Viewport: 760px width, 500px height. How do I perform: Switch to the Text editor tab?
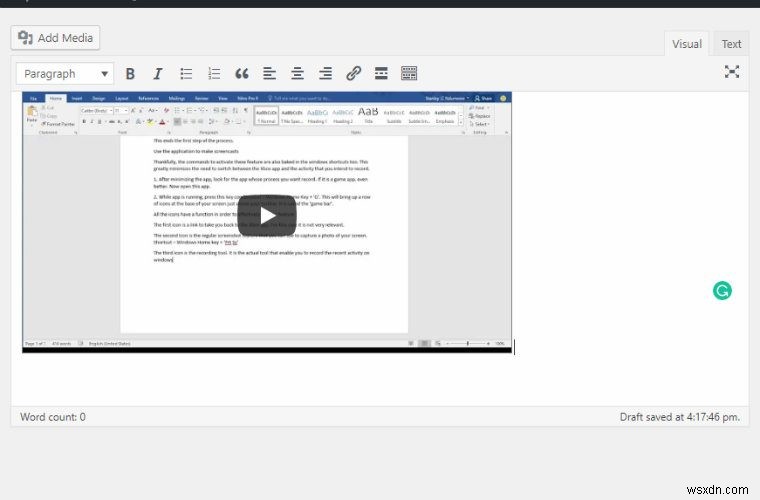click(731, 44)
